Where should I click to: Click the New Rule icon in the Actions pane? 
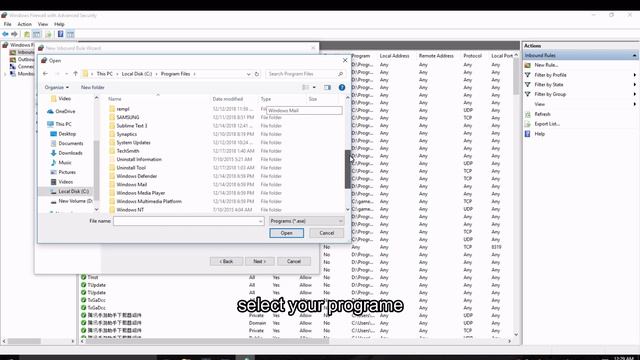528,65
